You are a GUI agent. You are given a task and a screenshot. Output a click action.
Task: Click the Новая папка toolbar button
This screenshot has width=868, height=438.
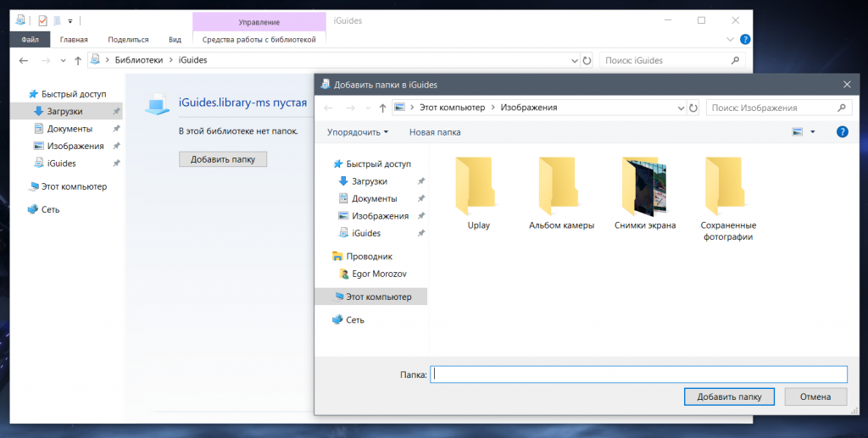[435, 132]
